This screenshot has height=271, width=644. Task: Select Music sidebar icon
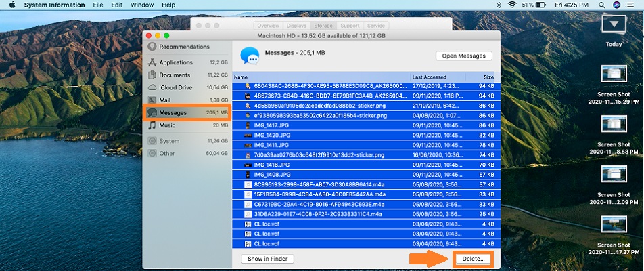pos(152,125)
